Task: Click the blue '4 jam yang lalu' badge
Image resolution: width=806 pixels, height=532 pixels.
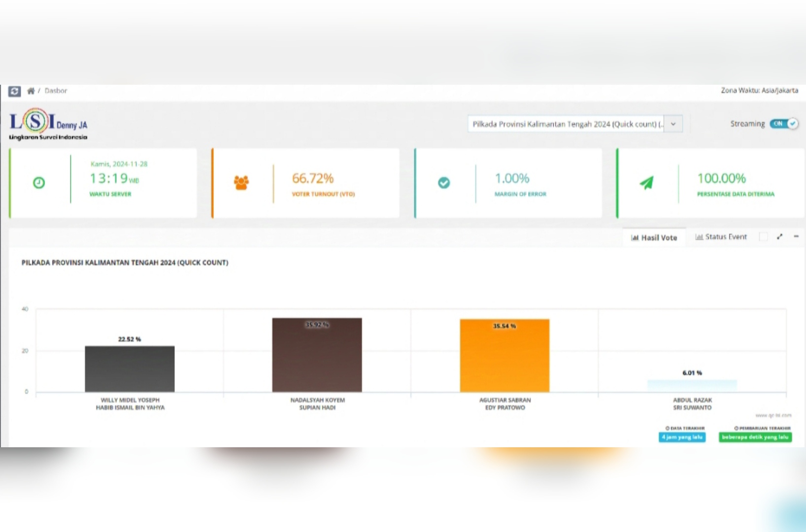Action: pos(682,437)
